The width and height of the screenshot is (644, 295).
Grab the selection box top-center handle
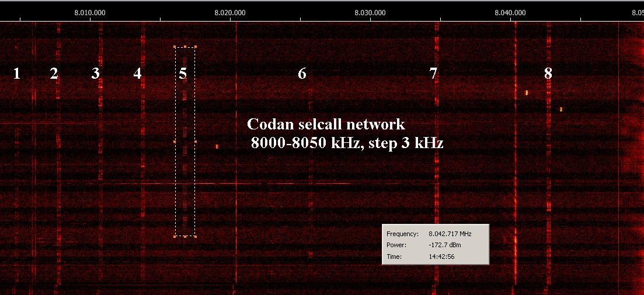[x=185, y=47]
